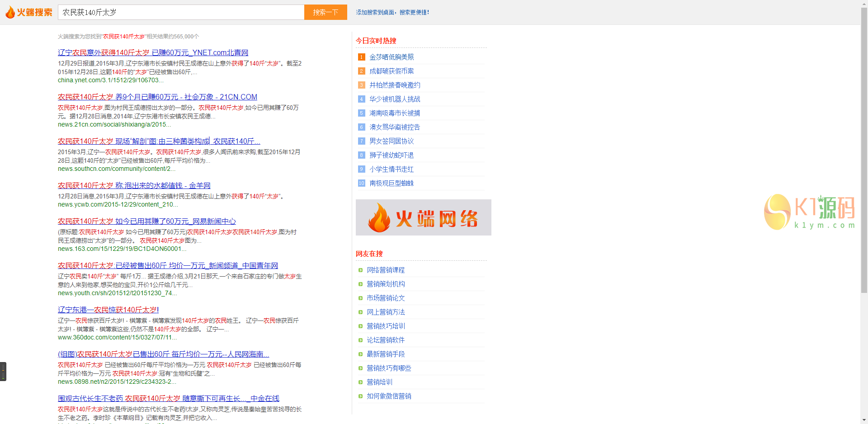Click bullet icon beside 论坛营销软件
Screen dimensions: 868x424
pyautogui.click(x=360, y=340)
